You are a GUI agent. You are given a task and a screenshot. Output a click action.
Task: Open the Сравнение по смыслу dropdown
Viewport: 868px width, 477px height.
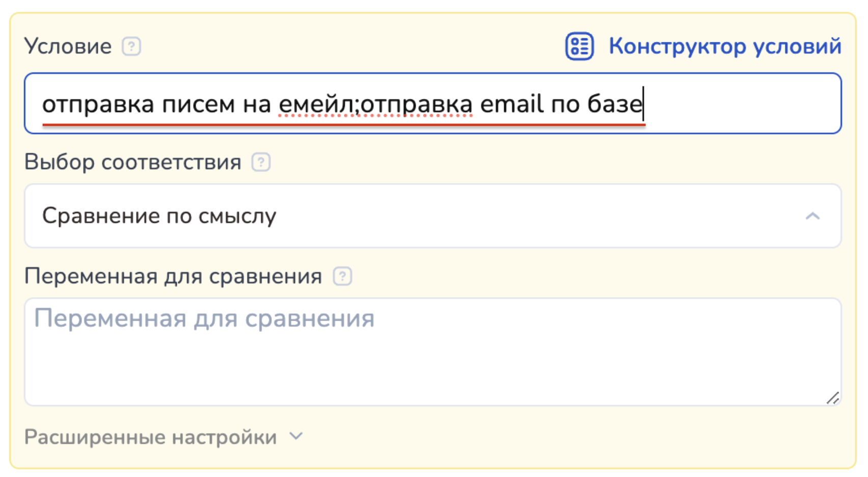click(x=432, y=216)
